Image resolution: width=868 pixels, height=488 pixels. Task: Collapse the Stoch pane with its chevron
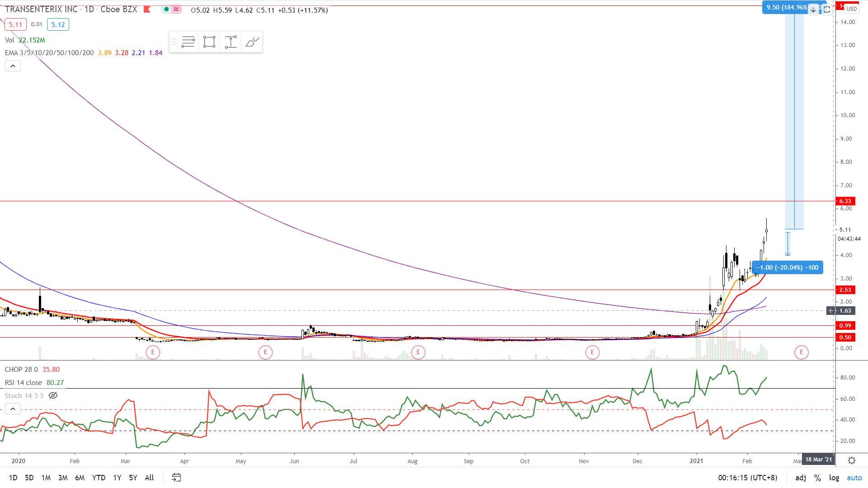click(x=13, y=408)
